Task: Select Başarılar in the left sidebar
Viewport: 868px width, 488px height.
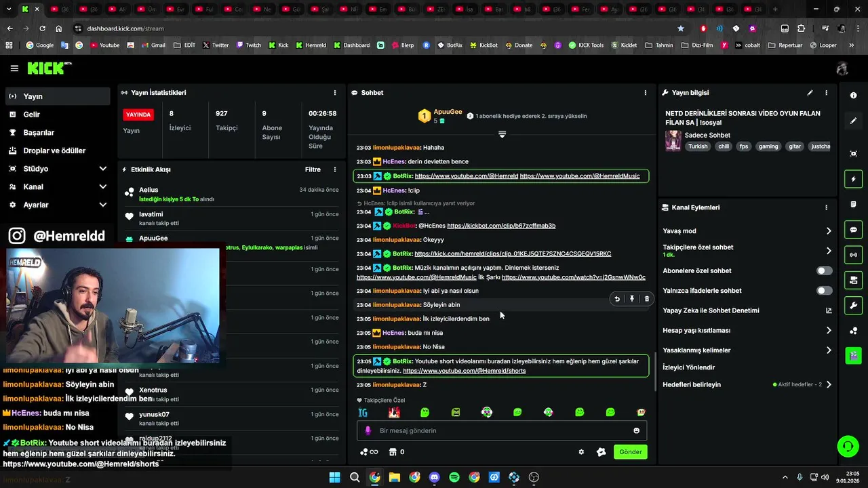Action: tap(58, 132)
